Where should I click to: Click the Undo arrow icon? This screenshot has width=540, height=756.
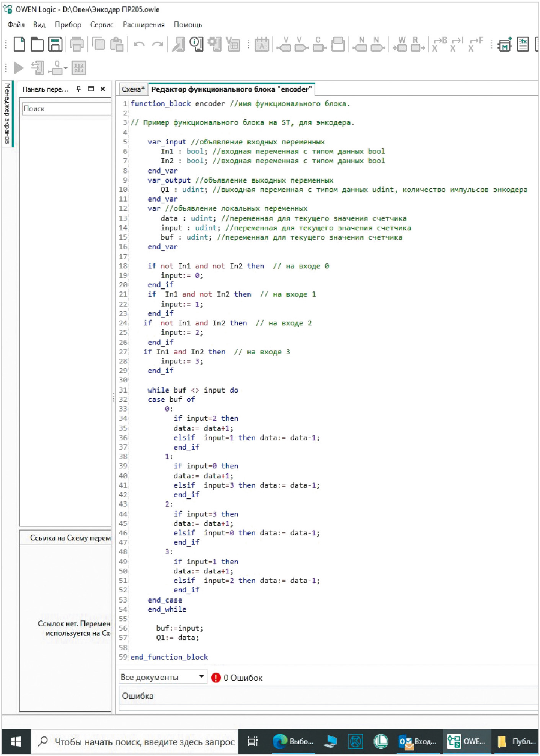pos(139,44)
